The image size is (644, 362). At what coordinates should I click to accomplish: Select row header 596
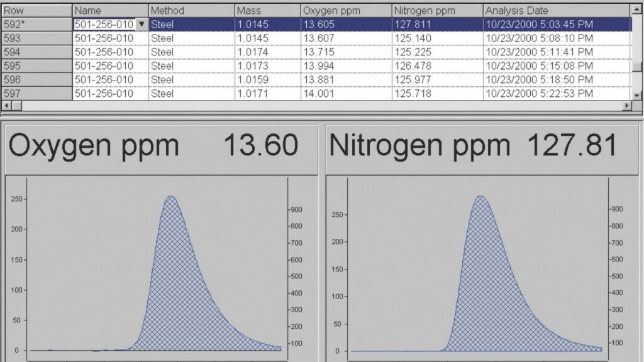click(37, 80)
